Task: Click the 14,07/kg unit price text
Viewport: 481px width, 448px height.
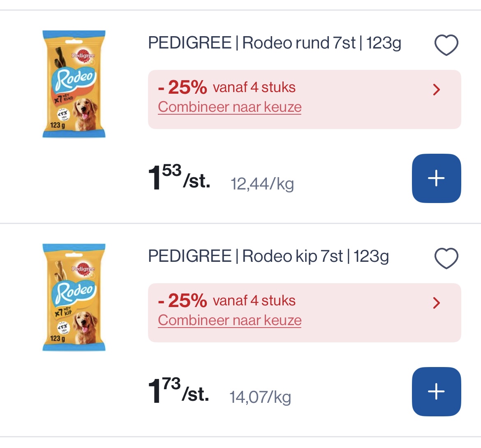Action: [x=260, y=397]
